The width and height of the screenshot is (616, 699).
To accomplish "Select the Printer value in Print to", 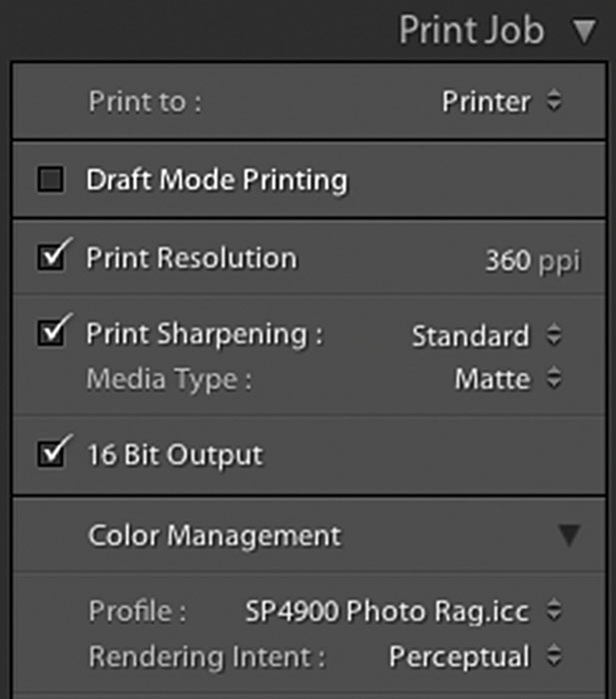I will [x=486, y=102].
